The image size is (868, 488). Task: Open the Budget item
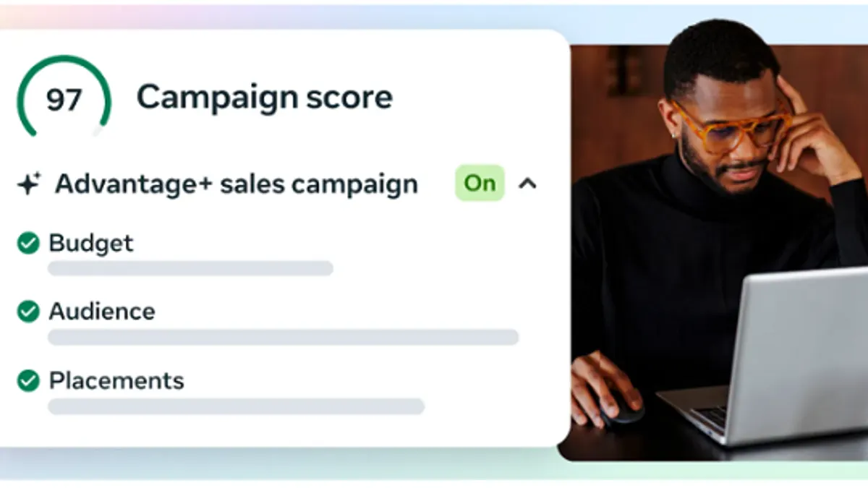(91, 244)
